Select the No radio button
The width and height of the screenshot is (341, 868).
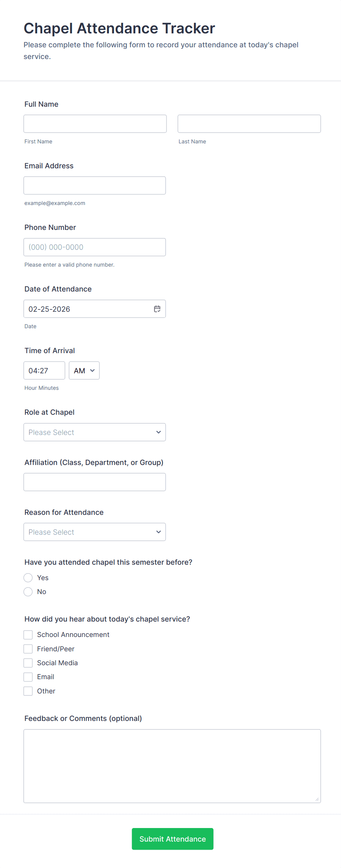(x=28, y=592)
